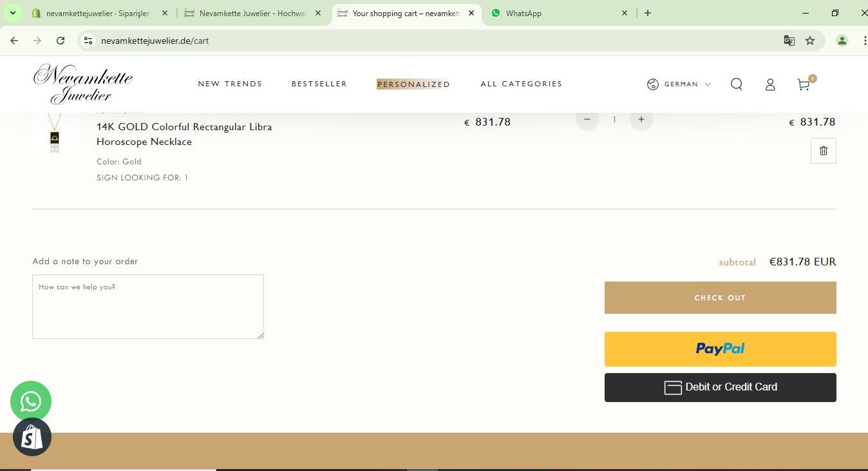
Task: Open a new browser tab
Action: click(x=648, y=13)
